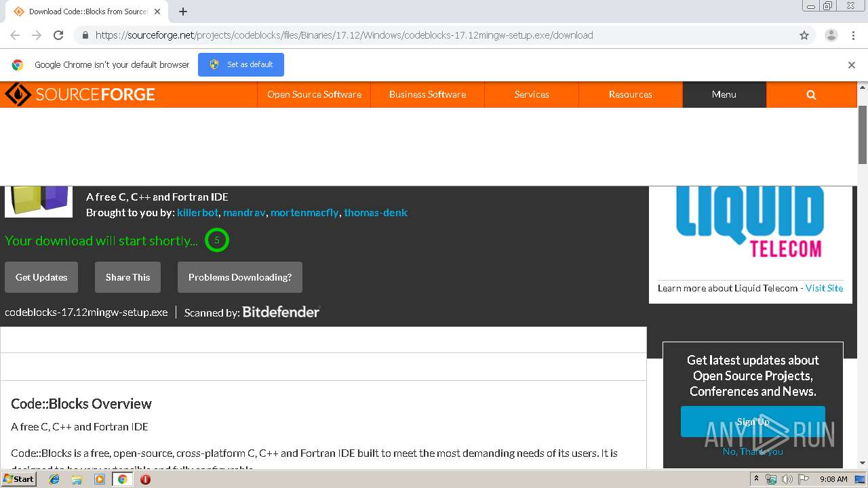Reload the SourceForge page
Viewport: 868px width, 488px height.
tap(58, 35)
